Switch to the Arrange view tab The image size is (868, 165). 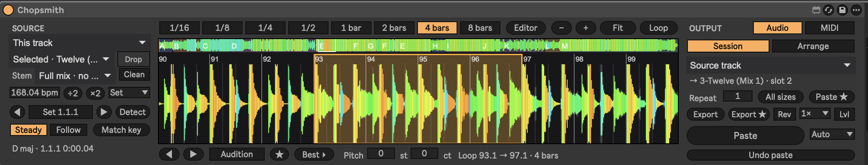coord(813,46)
